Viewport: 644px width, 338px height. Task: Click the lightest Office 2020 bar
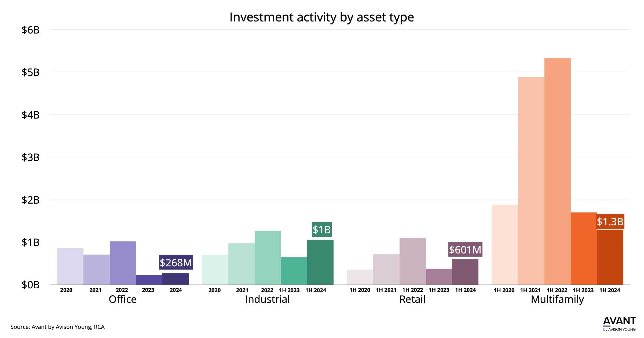[x=70, y=266]
